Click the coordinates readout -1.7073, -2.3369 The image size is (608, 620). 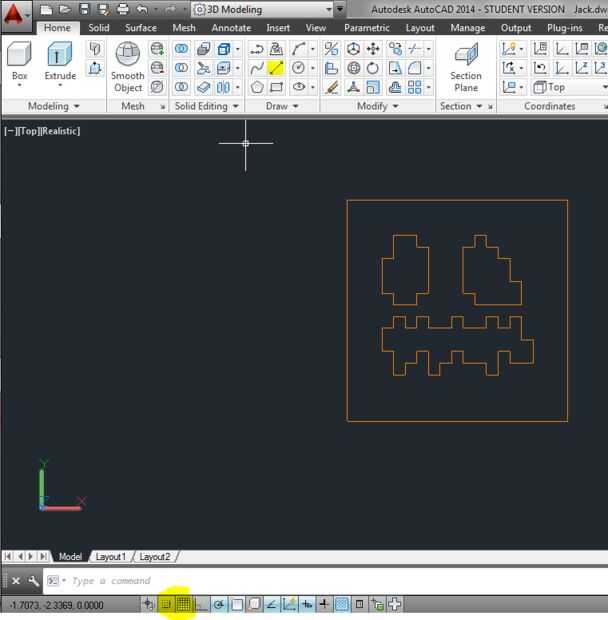coord(57,605)
